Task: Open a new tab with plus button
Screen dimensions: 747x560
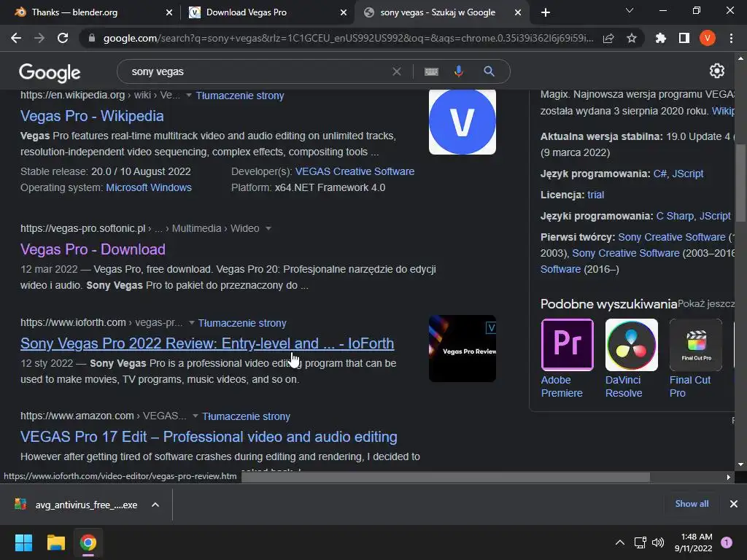Action: coord(546,12)
